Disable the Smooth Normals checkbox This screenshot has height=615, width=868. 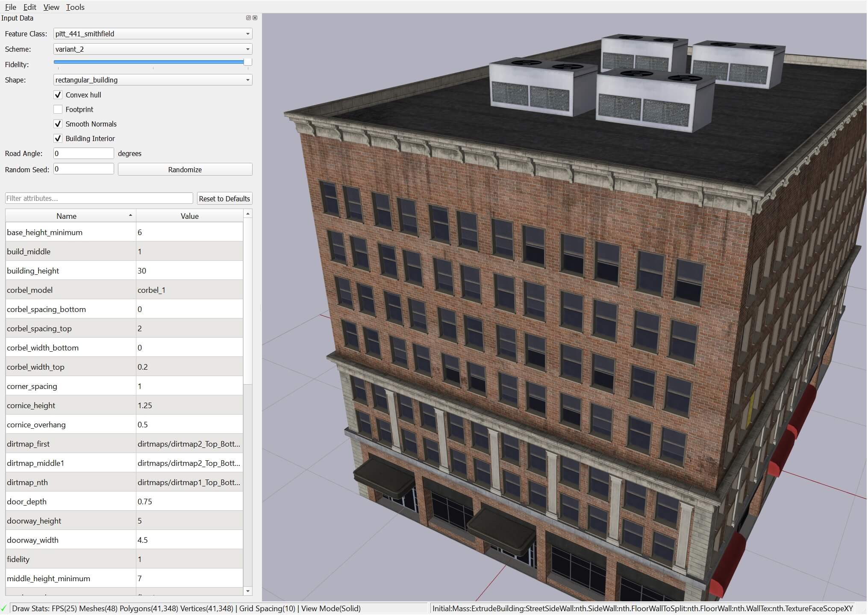pyautogui.click(x=58, y=124)
